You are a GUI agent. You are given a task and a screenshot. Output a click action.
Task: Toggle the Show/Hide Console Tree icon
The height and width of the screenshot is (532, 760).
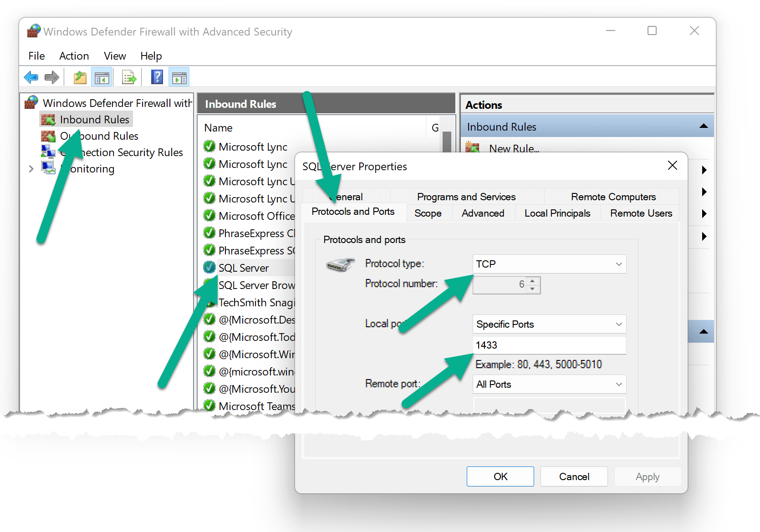tap(102, 77)
